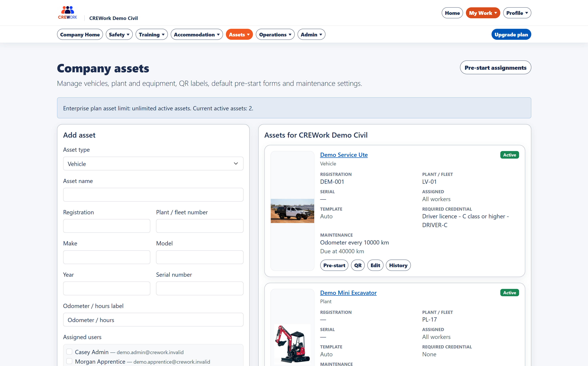The height and width of the screenshot is (366, 588).
Task: Click the Serial number field
Action: pos(200,289)
